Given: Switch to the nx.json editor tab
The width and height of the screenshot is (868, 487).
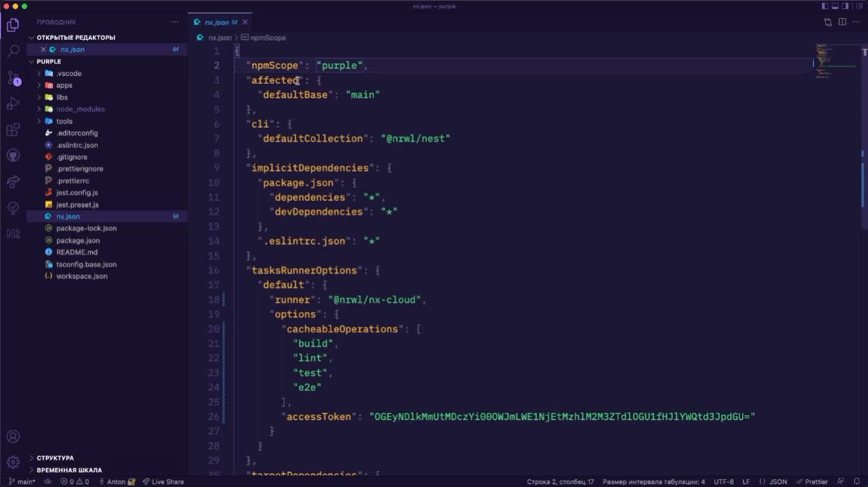Looking at the screenshot, I should 220,22.
